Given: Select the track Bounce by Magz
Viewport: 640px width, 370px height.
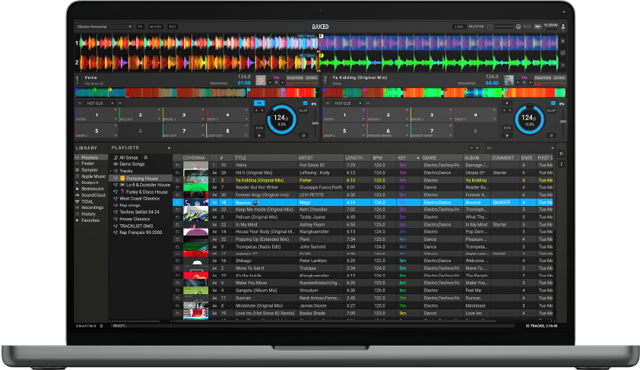Looking at the screenshot, I should pos(363,202).
